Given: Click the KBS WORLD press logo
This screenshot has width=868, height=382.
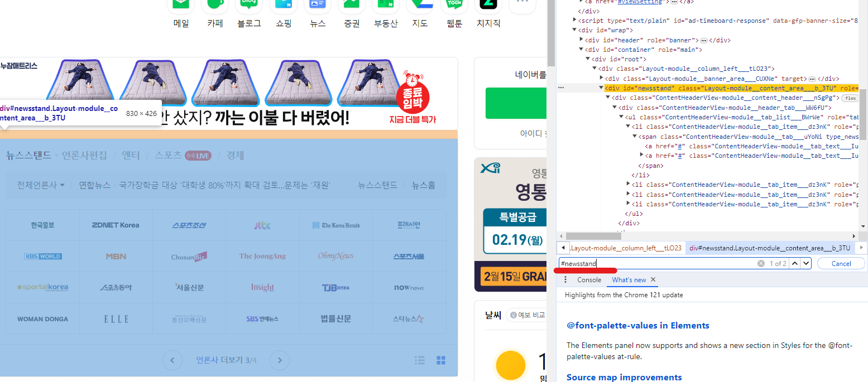Looking at the screenshot, I should pos(43,257).
